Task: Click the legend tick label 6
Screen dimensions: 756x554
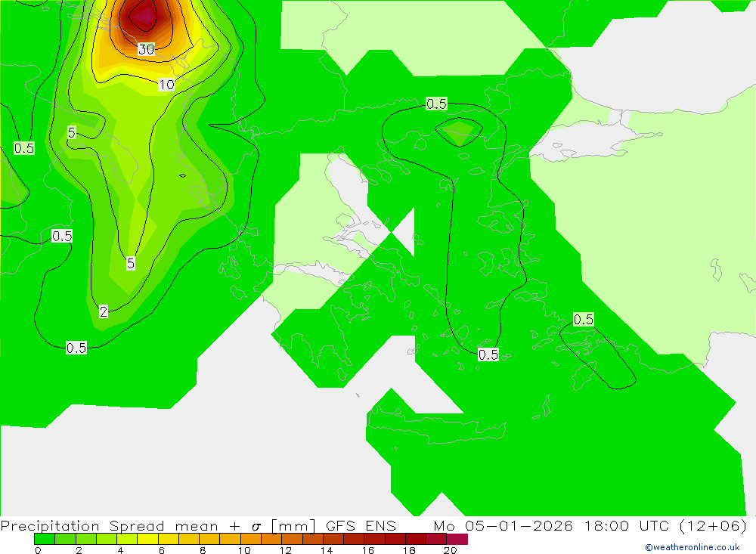Action: click(162, 550)
